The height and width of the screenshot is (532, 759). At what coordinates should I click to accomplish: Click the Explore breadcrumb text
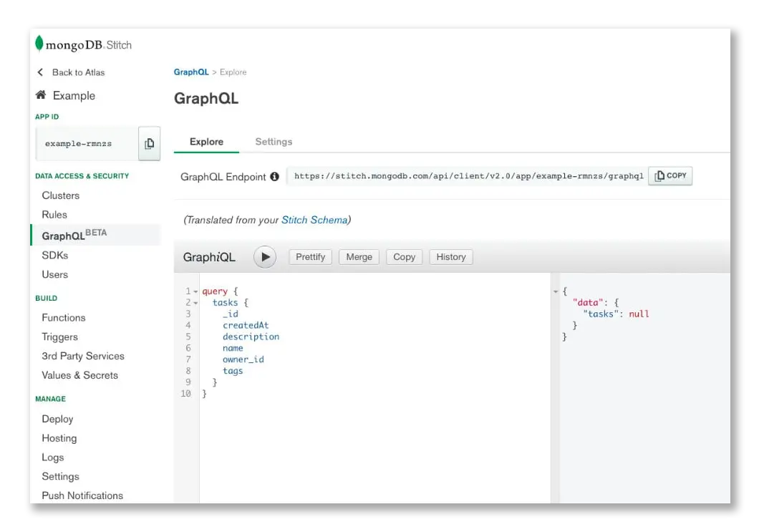pos(233,72)
